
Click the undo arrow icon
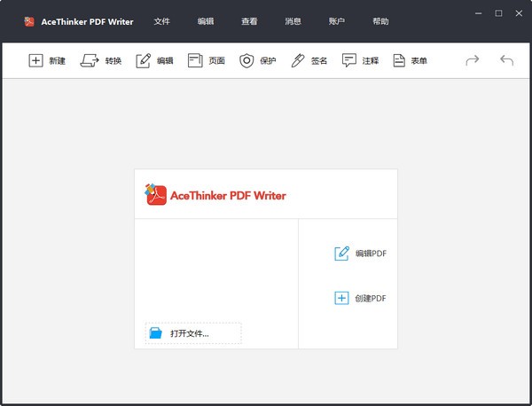pos(506,60)
